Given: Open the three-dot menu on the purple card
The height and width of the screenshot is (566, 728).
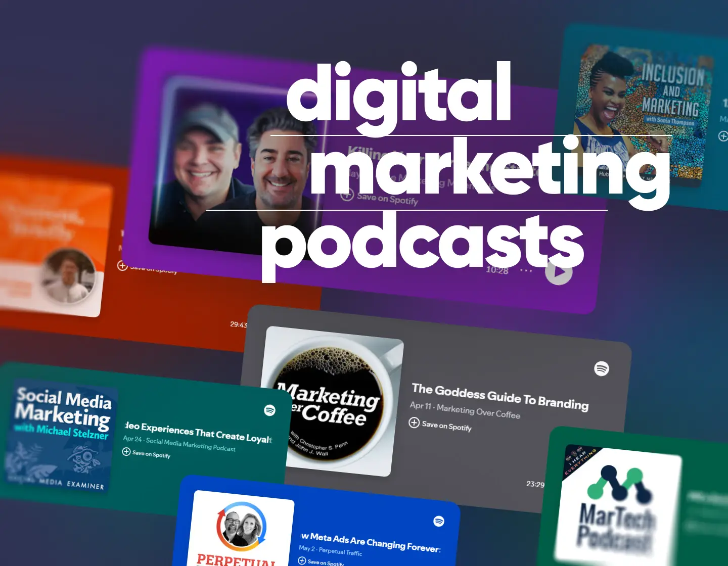Looking at the screenshot, I should (526, 271).
